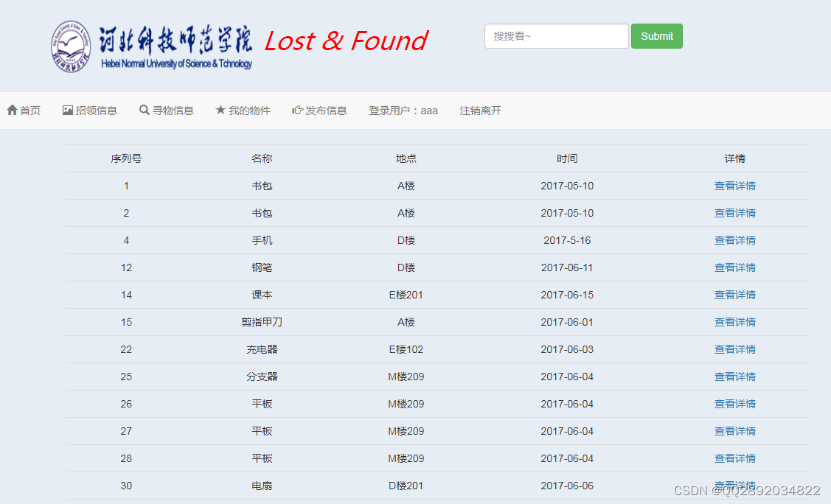Open 我的物件 in navigation
This screenshot has height=504, width=831.
click(x=243, y=110)
